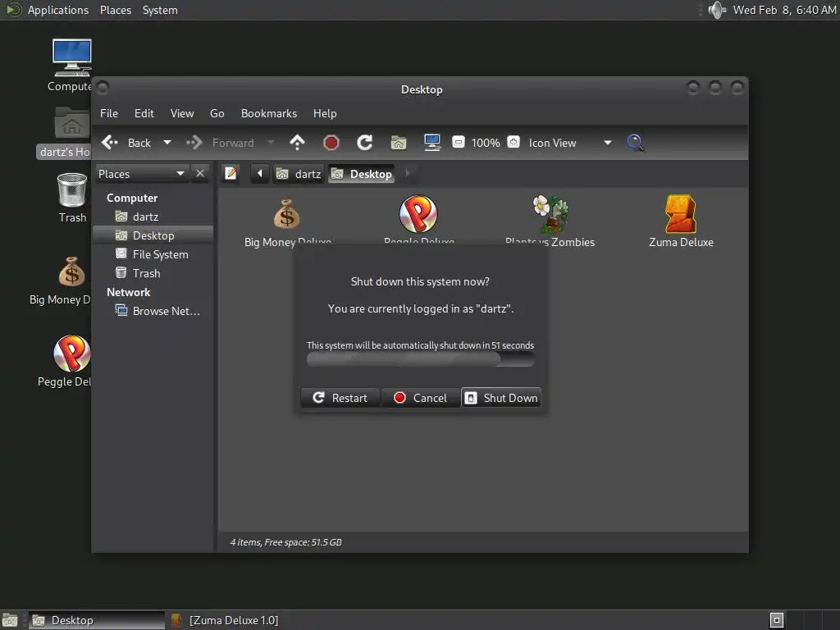Reset zoom via the 100% label
Screen dimensions: 840x630
[x=486, y=143]
